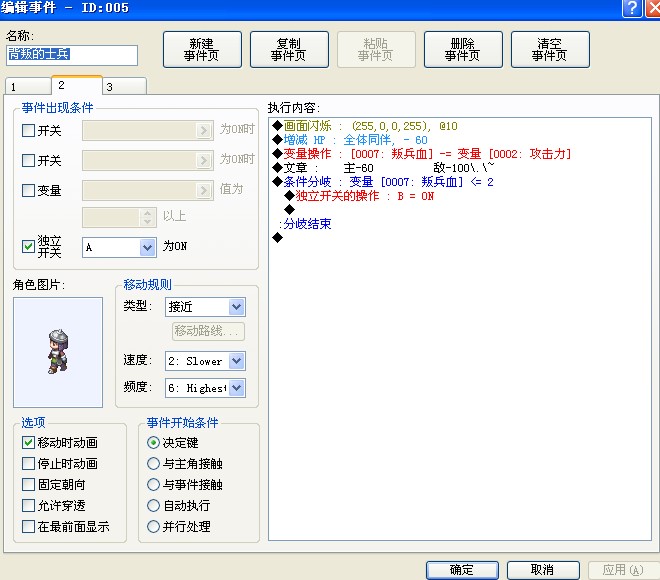The image size is (660, 580).
Task: Click 复制事件页 button
Action: [x=289, y=49]
